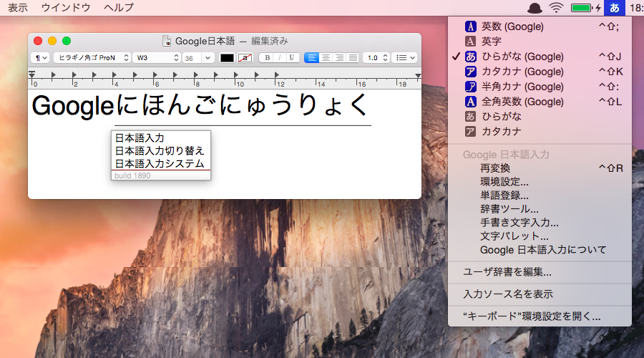644x358 pixels.
Task: Click the hat-shaped menu bar icon
Action: pyautogui.click(x=535, y=8)
